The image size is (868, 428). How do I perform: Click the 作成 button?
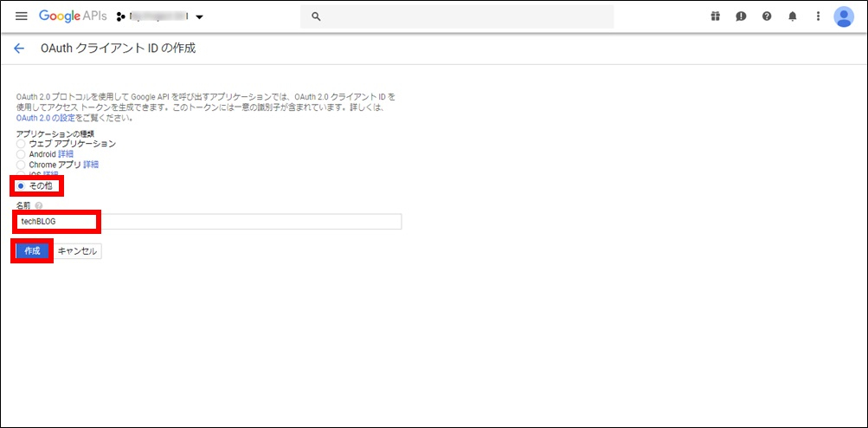click(32, 250)
